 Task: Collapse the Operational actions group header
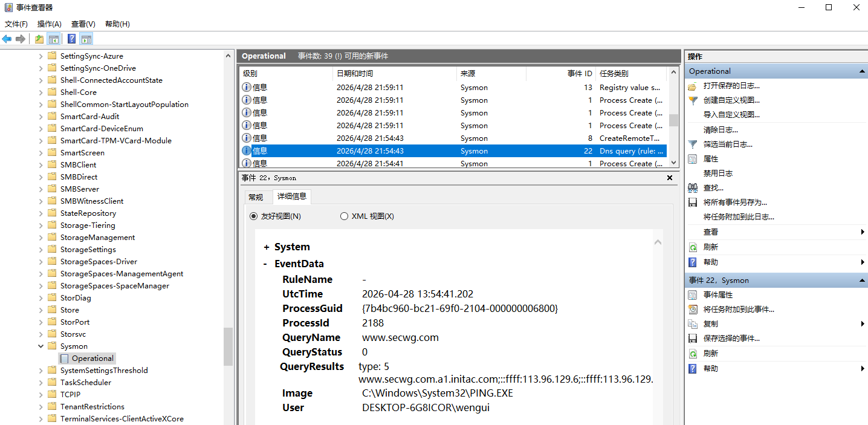862,71
